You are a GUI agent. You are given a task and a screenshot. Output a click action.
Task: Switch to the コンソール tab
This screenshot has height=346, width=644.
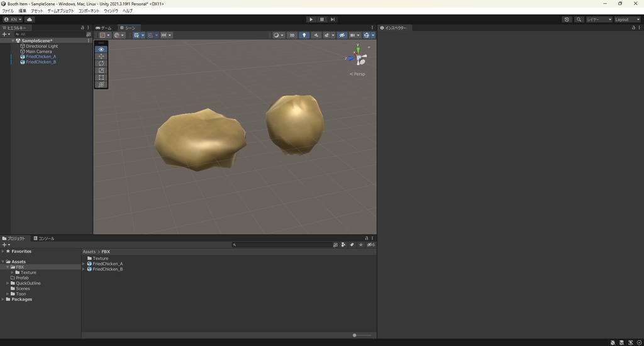point(44,238)
